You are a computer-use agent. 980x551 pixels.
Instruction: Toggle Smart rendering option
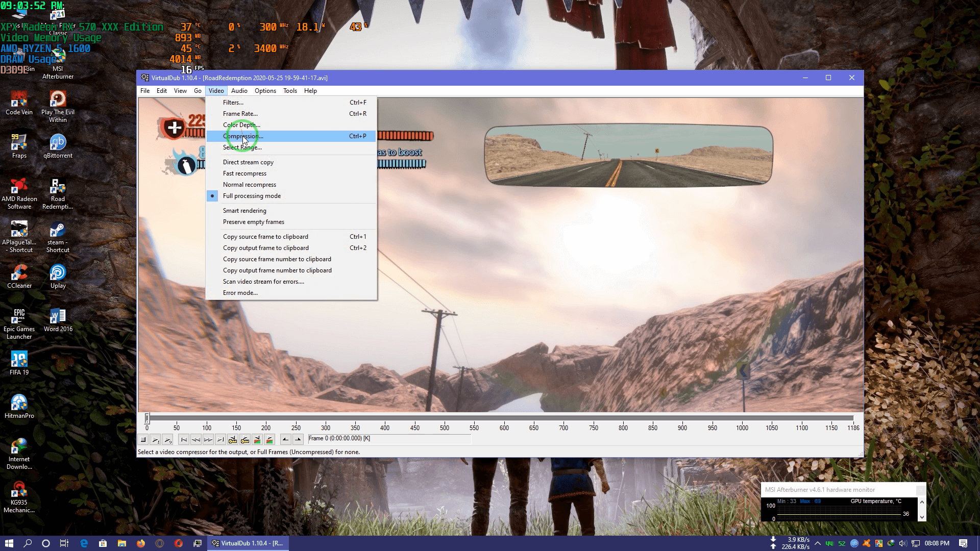(291, 211)
